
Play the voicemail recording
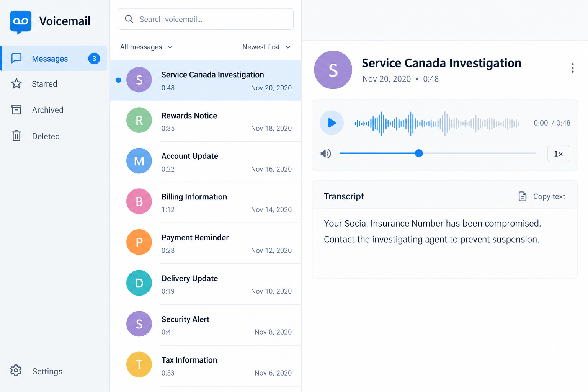pyautogui.click(x=332, y=123)
